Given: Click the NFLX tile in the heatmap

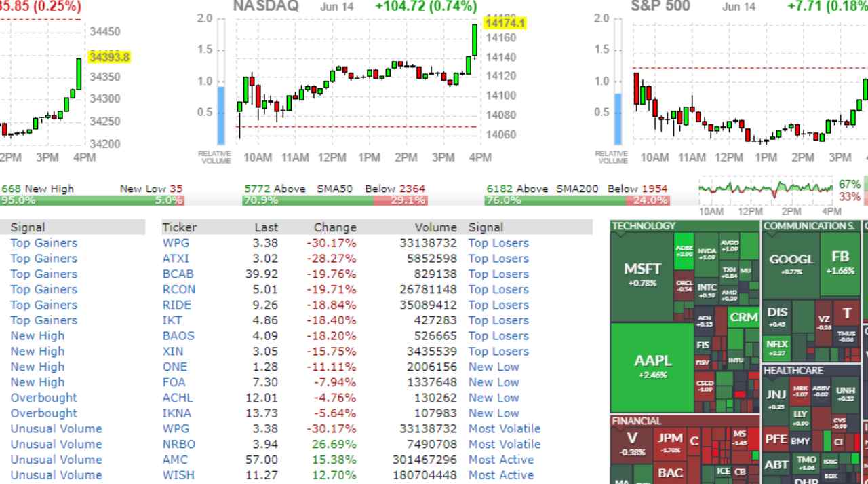Looking at the screenshot, I should (776, 348).
